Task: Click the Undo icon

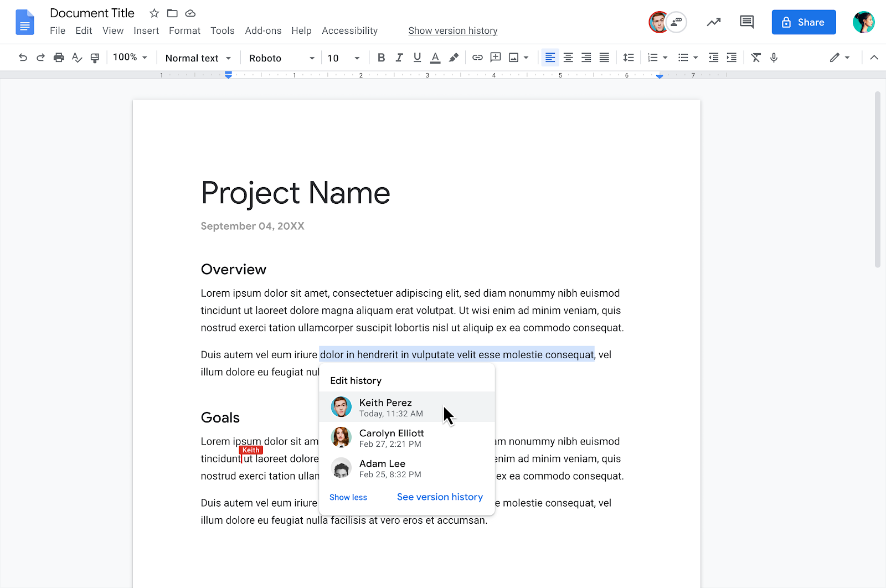Action: point(23,57)
